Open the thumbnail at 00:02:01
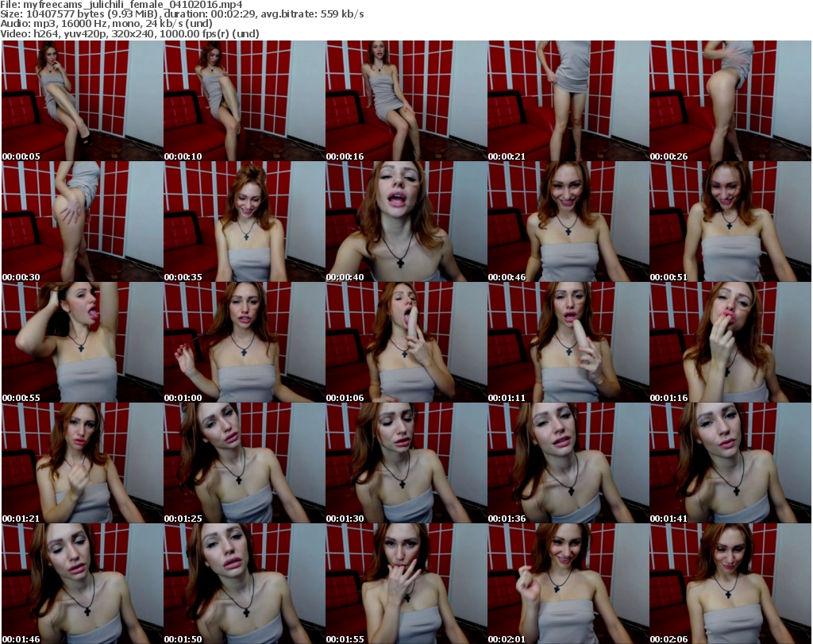This screenshot has height=644, width=813. point(568,584)
